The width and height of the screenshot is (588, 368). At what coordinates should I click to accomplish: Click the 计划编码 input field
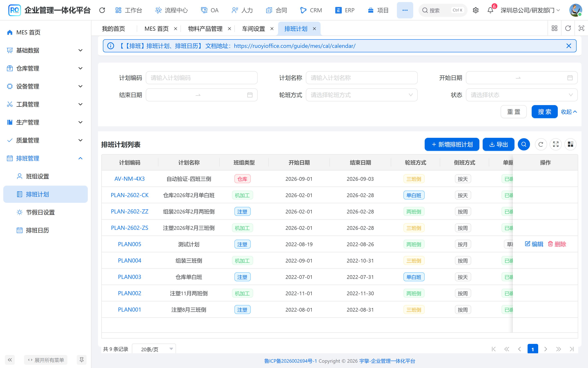tap(202, 78)
